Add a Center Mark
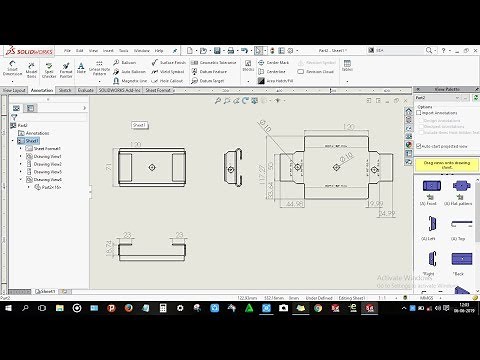Viewport: 480px width, 360px height. (274, 62)
